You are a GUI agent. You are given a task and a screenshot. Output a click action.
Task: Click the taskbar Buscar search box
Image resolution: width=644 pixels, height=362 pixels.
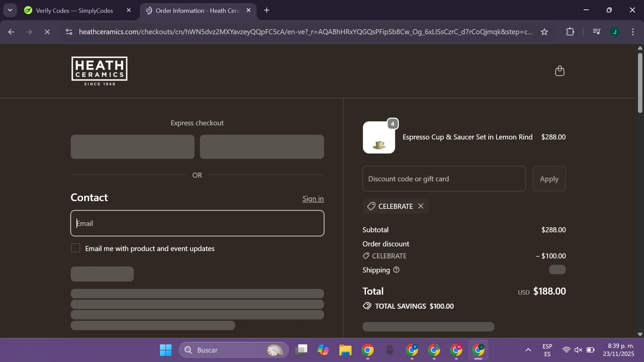point(234,350)
